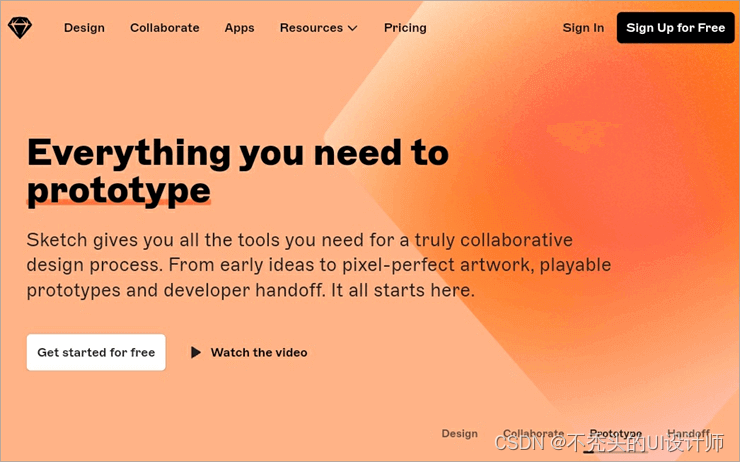
Task: Open the Design menu item in the header
Action: tap(84, 28)
